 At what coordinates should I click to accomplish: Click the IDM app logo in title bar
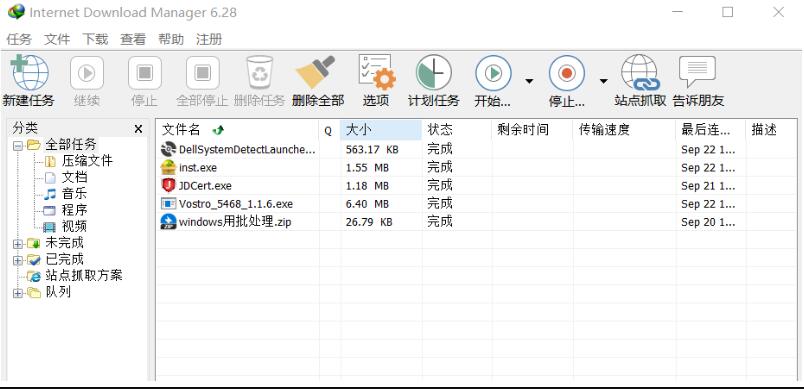pos(16,12)
